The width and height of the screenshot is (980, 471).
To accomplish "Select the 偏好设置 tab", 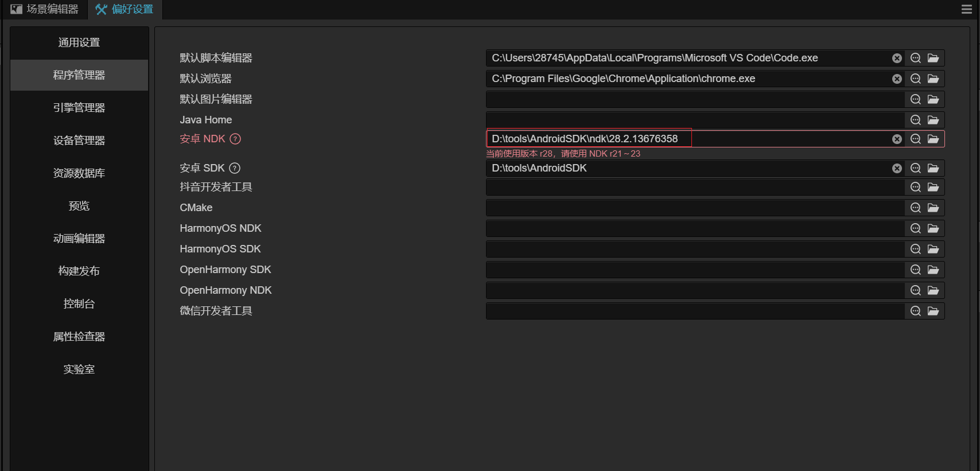I will point(125,9).
